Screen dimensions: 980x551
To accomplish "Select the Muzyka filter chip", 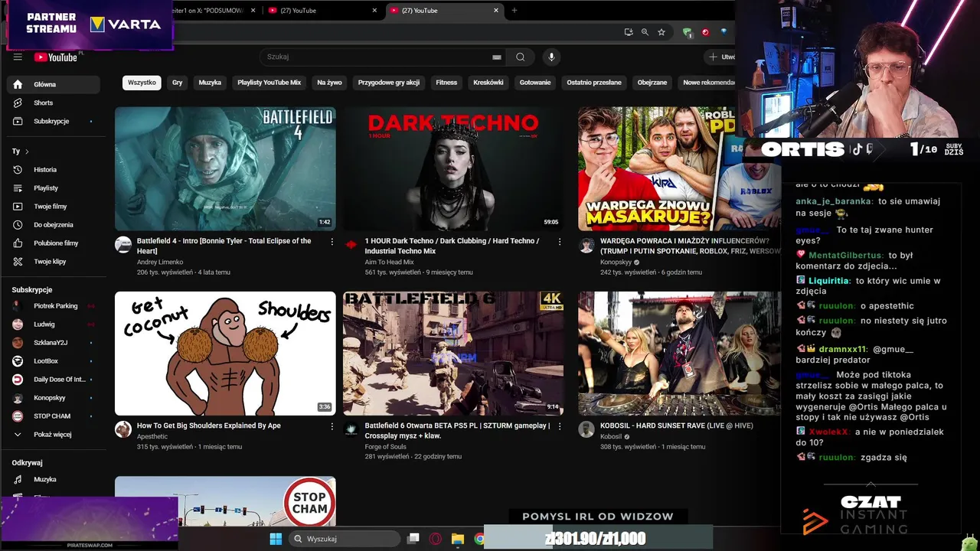I will pyautogui.click(x=210, y=83).
